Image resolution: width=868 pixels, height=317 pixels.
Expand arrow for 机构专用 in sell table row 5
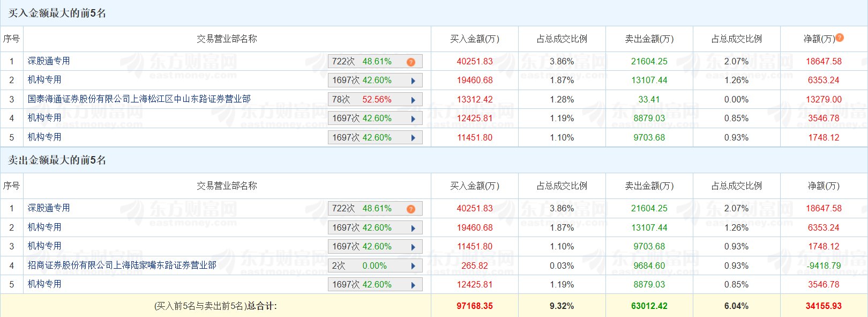(413, 285)
